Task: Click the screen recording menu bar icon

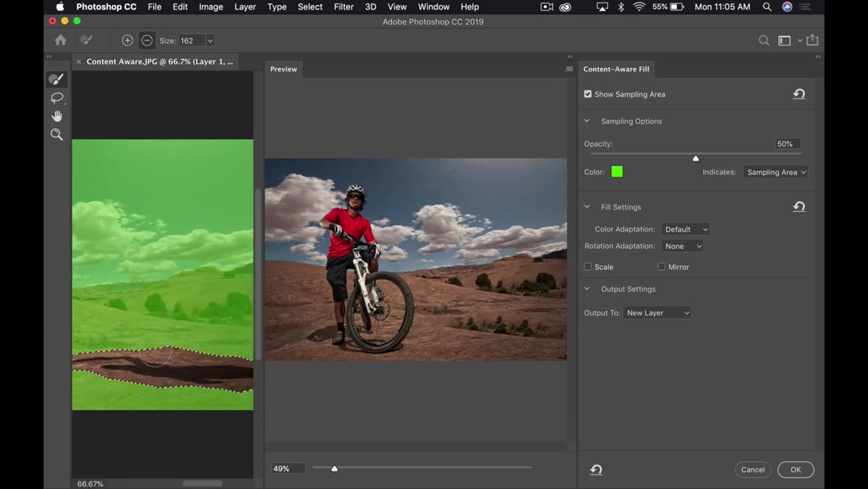Action: click(x=547, y=7)
